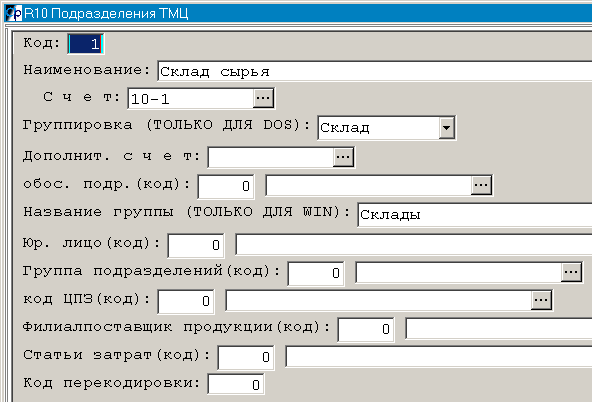Viewport: 592px width, 402px height.
Task: Click the 'Название группы (ТОЛЬКО ДЛЯ WIN):' label
Action: pos(187,212)
